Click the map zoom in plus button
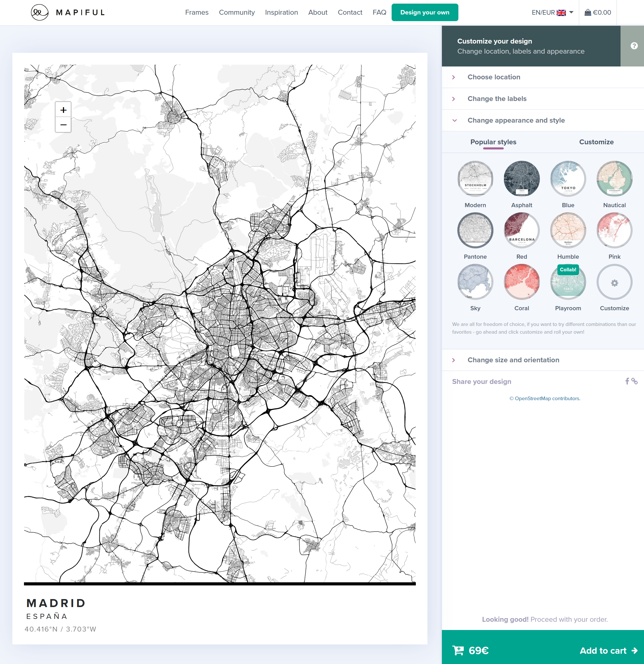644x664 pixels. click(x=63, y=110)
